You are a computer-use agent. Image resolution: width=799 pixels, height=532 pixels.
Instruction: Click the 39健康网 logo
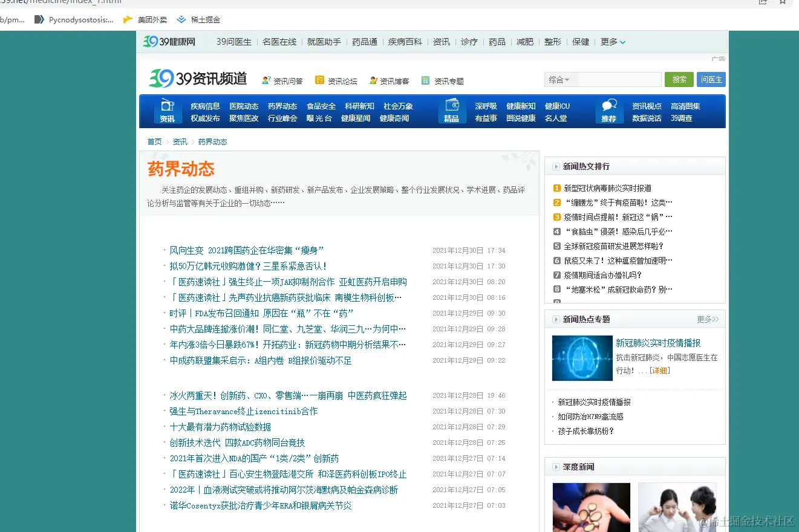[x=169, y=42]
